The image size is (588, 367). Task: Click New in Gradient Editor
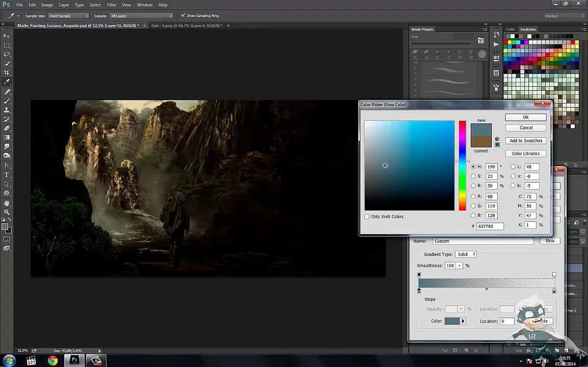tap(550, 241)
